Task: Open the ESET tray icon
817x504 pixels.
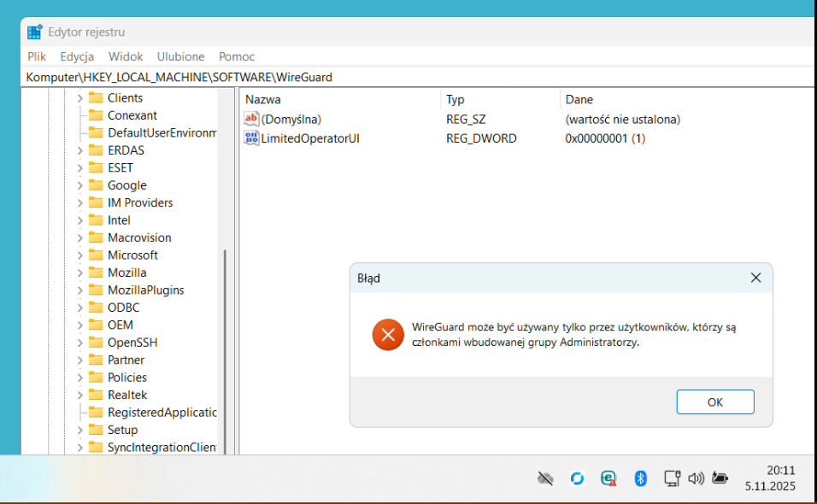Action: pyautogui.click(x=608, y=478)
